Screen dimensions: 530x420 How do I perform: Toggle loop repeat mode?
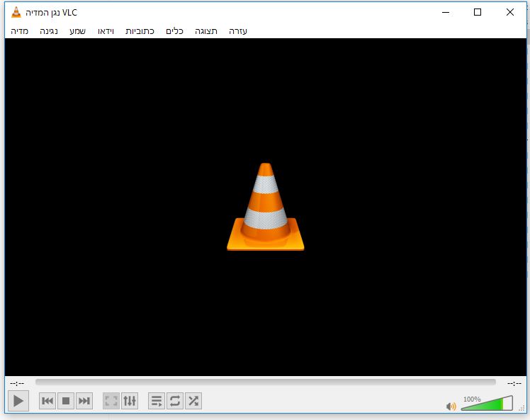175,401
